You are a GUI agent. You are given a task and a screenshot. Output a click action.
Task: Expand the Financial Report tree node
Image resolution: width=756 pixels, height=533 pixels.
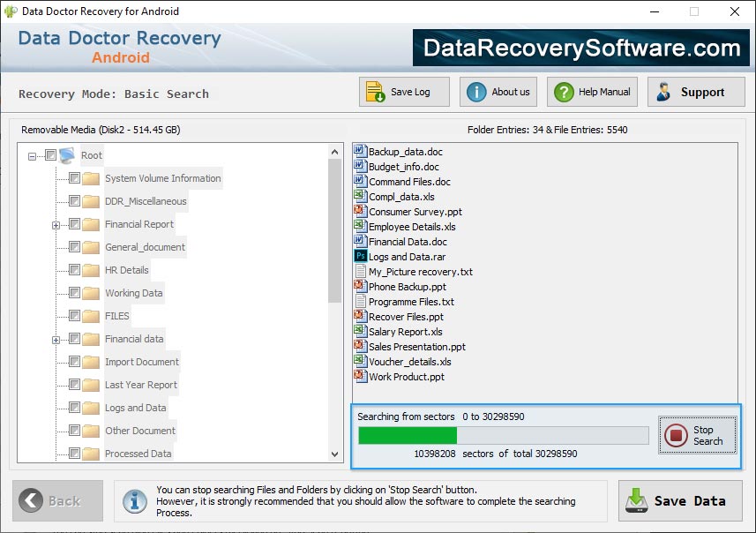tap(55, 225)
